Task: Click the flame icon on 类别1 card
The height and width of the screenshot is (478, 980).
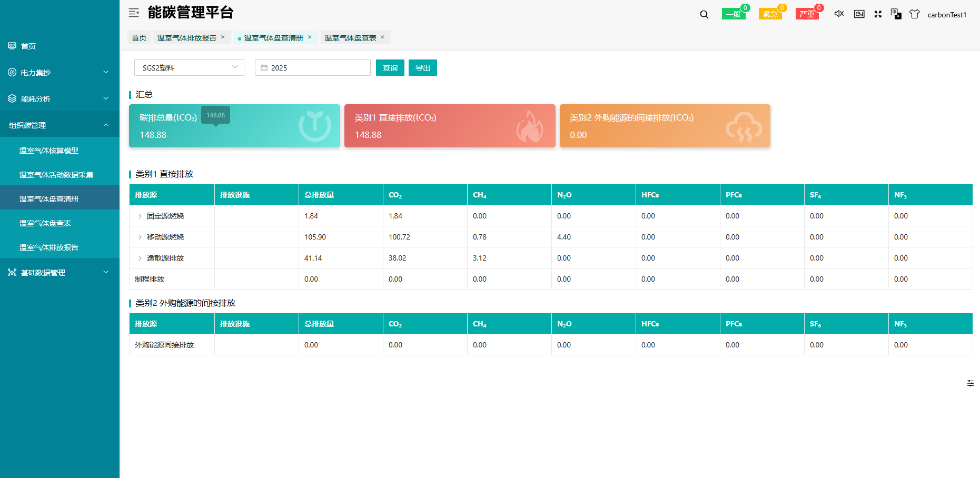Action: 530,126
